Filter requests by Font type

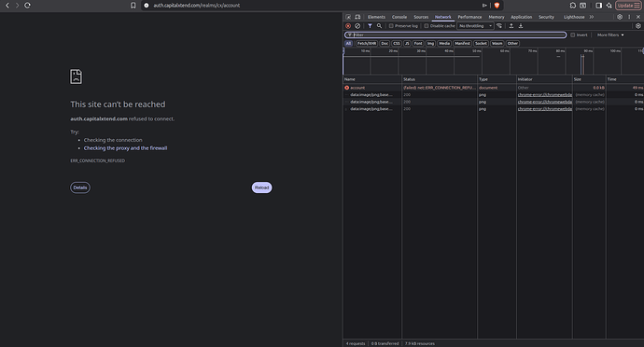pyautogui.click(x=418, y=43)
